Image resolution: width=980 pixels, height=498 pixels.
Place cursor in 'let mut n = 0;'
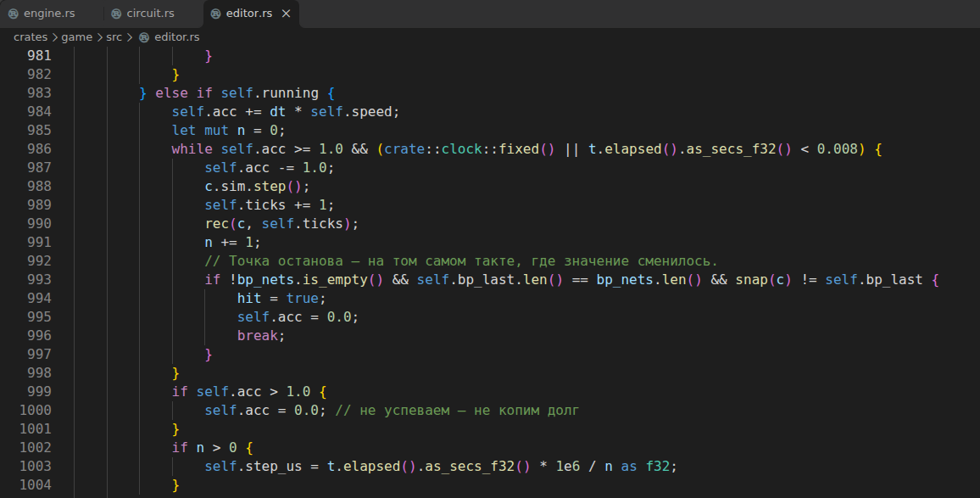[229, 130]
